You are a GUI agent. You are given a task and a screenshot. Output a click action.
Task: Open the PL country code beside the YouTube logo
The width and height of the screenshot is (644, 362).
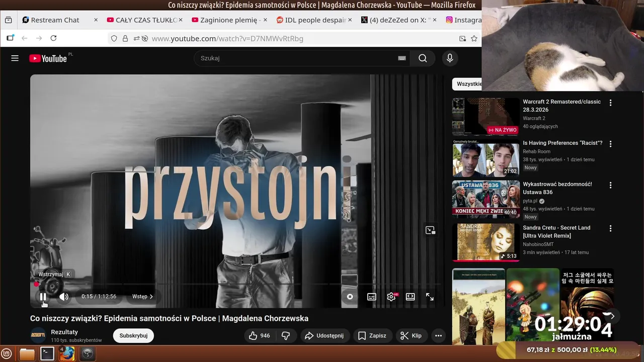(x=70, y=54)
